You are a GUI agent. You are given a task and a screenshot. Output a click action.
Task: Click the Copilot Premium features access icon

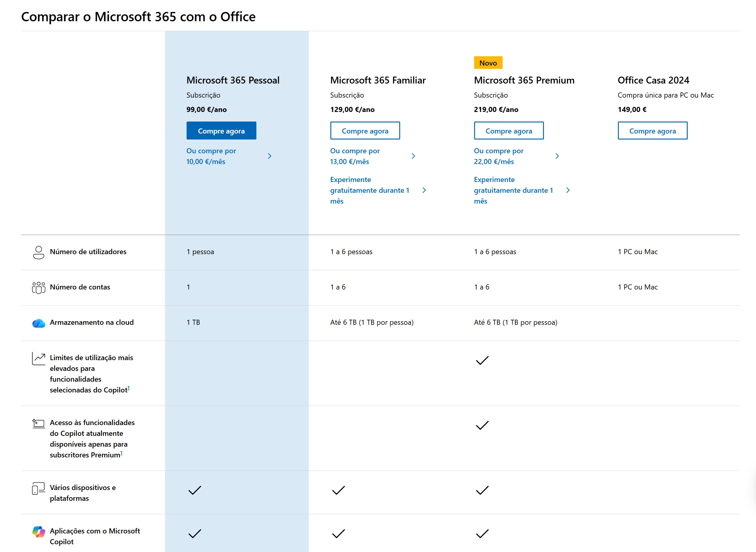pos(38,423)
